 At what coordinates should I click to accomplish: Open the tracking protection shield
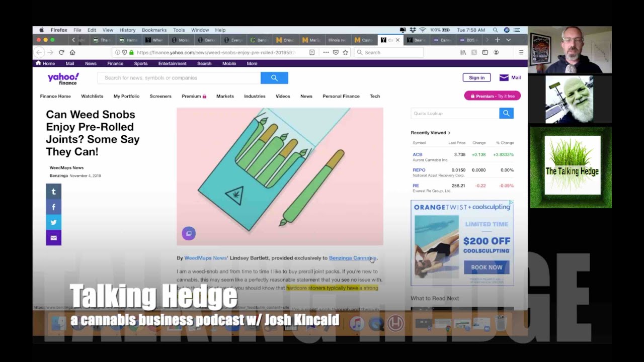[x=124, y=52]
